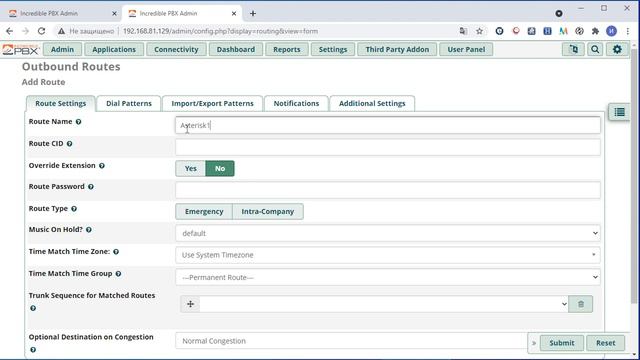Open the browser translate icon
Screen dimensions: 640x360
[x=463, y=31]
